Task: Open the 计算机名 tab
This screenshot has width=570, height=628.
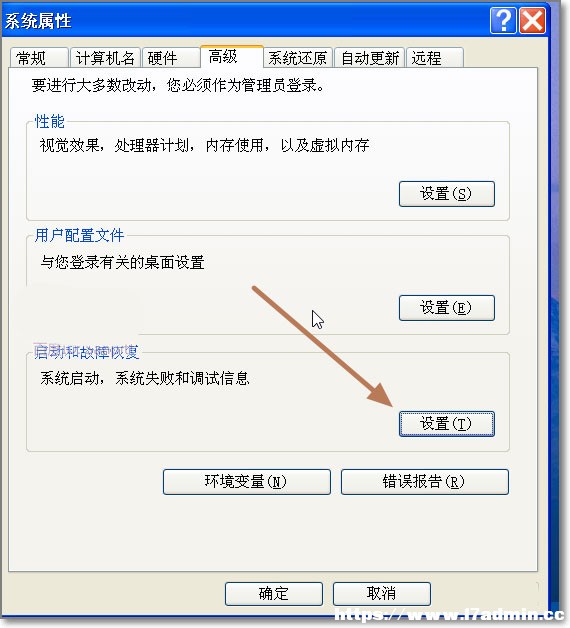Action: click(x=105, y=58)
